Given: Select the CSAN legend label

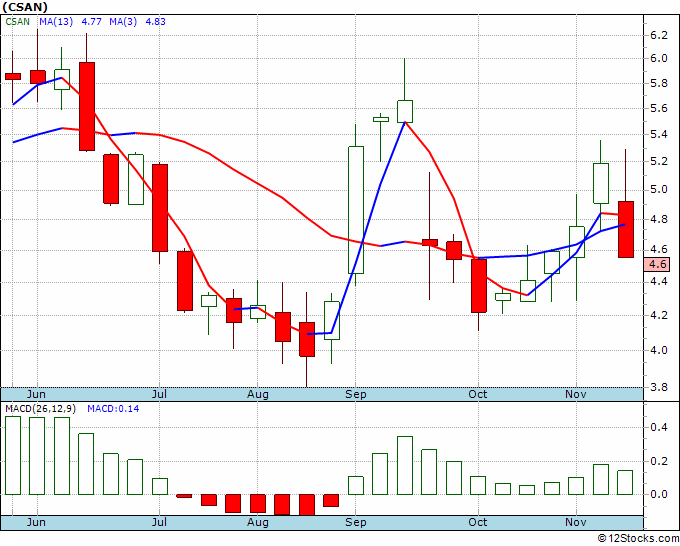Looking at the screenshot, I should [17, 22].
